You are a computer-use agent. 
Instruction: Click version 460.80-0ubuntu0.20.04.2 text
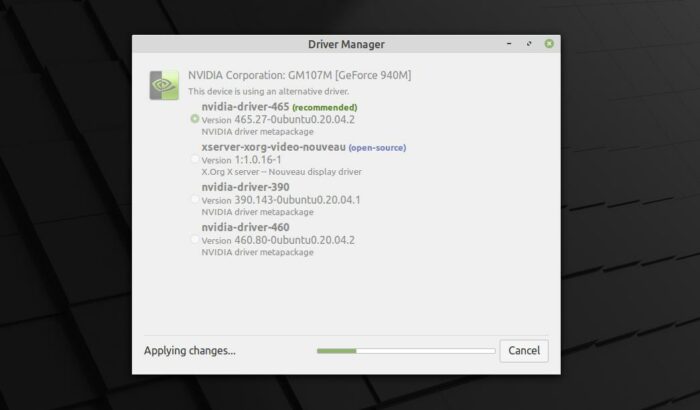(x=295, y=240)
